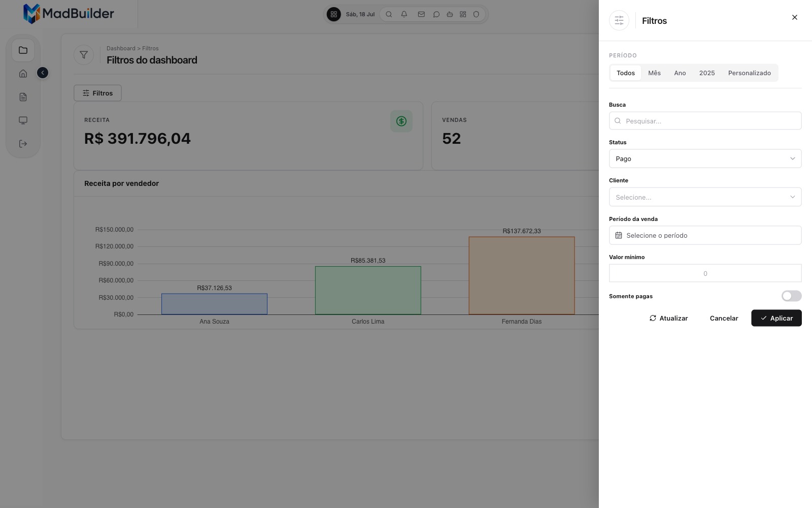Screen dimensions: 812x508
Task: Focus the Pesquisar search field
Action: 705,121
